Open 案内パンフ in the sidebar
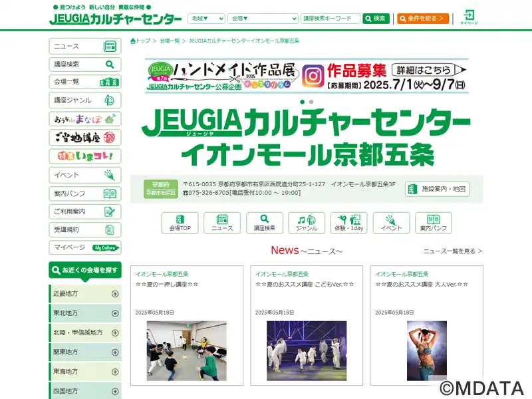Viewport: 532px width, 399px height. click(x=85, y=194)
